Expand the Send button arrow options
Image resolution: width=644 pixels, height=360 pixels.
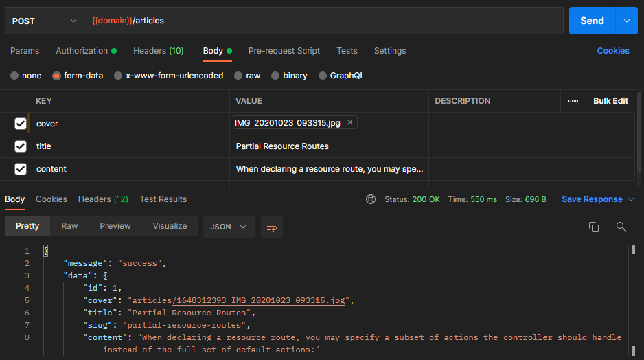coord(627,21)
